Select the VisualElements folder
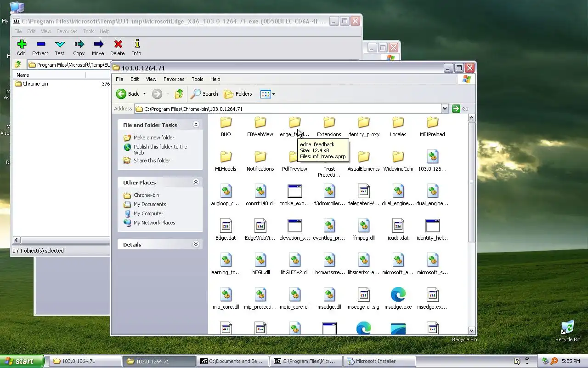The image size is (588, 368). (363, 161)
